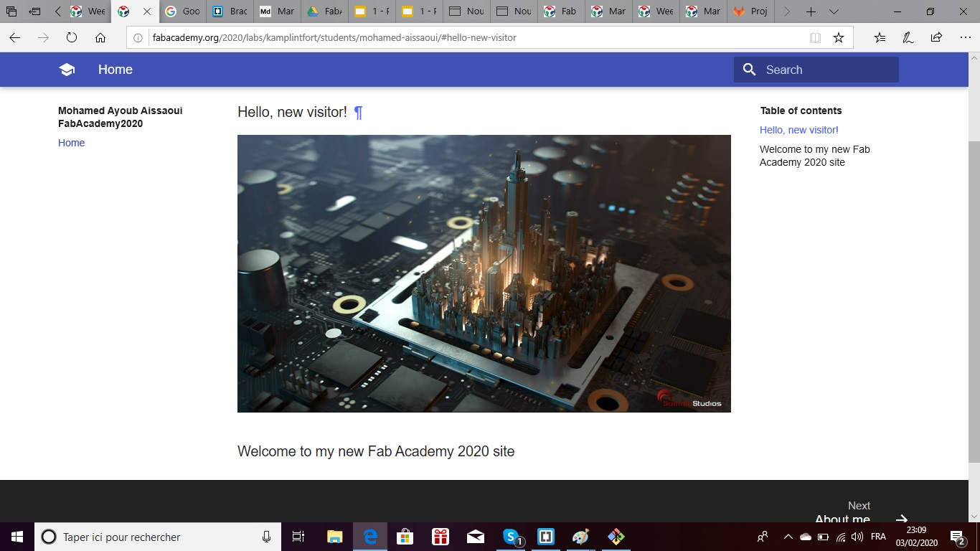Open the Windows Start menu
The height and width of the screenshot is (551, 980).
(17, 537)
